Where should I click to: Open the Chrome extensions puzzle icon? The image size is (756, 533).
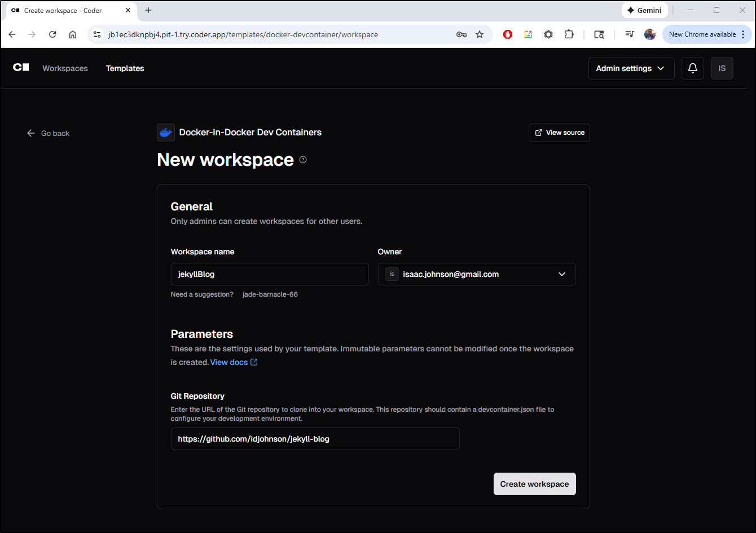pos(569,34)
